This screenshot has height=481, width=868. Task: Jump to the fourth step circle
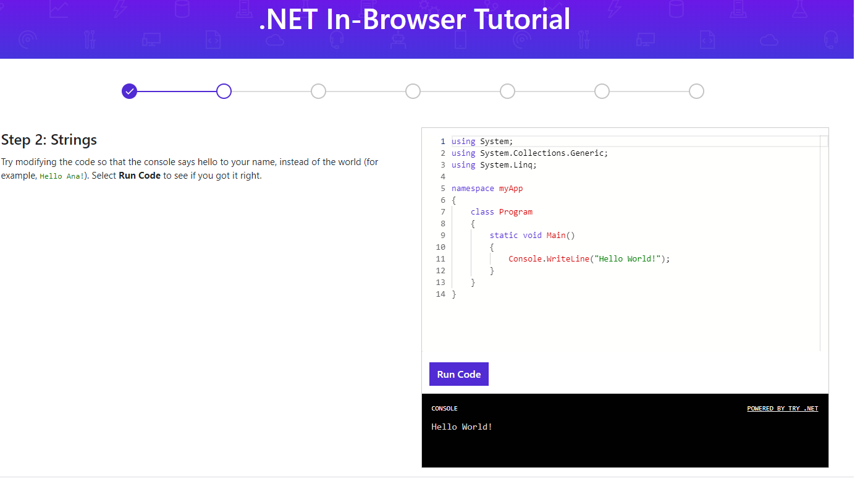(413, 92)
